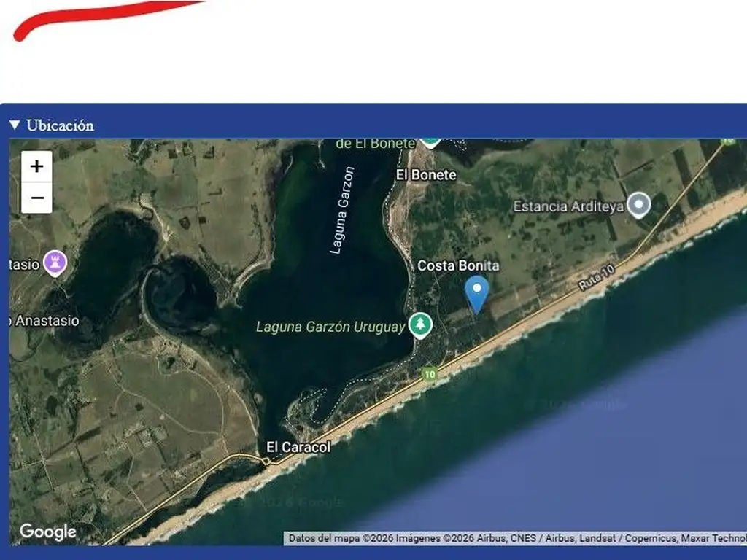Click the El Bonete place label
The width and height of the screenshot is (747, 560).
click(426, 175)
